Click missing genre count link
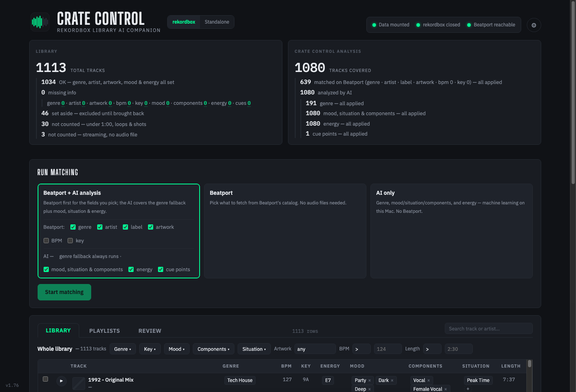 [x=63, y=103]
